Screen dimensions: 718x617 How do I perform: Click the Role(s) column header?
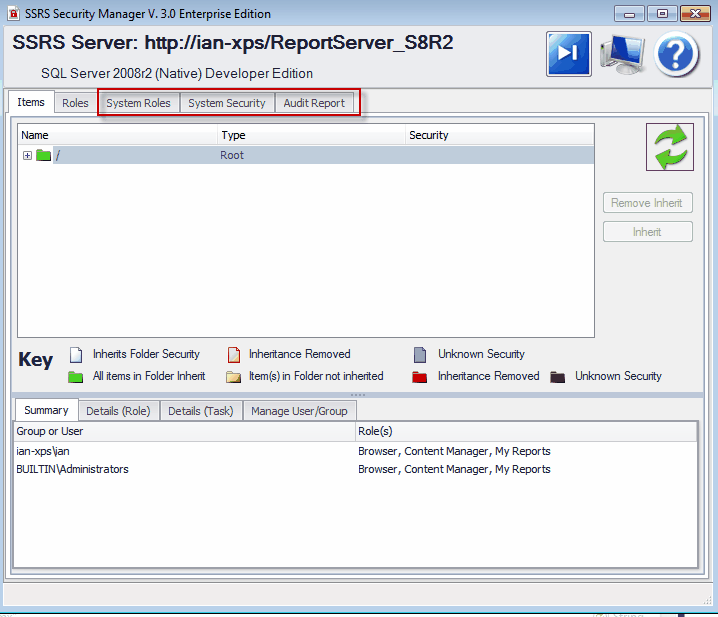526,431
